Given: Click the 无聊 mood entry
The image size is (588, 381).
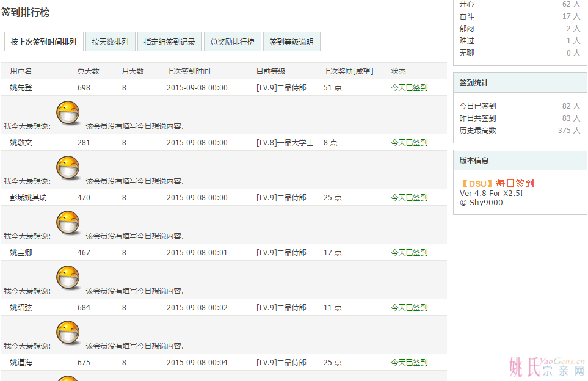Looking at the screenshot, I should 520,53.
